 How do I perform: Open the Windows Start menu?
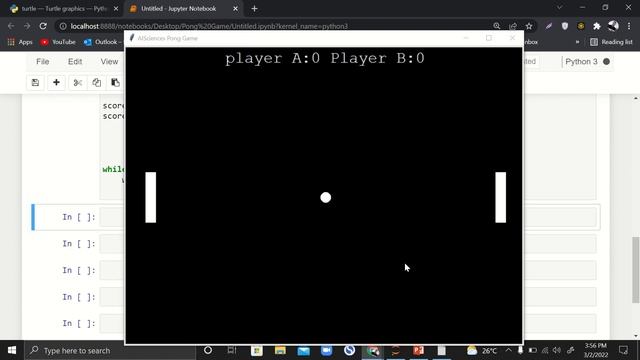pyautogui.click(x=12, y=350)
